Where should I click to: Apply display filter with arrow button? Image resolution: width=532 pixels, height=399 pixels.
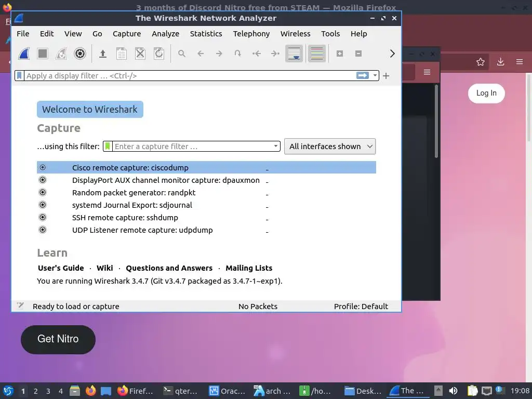362,75
